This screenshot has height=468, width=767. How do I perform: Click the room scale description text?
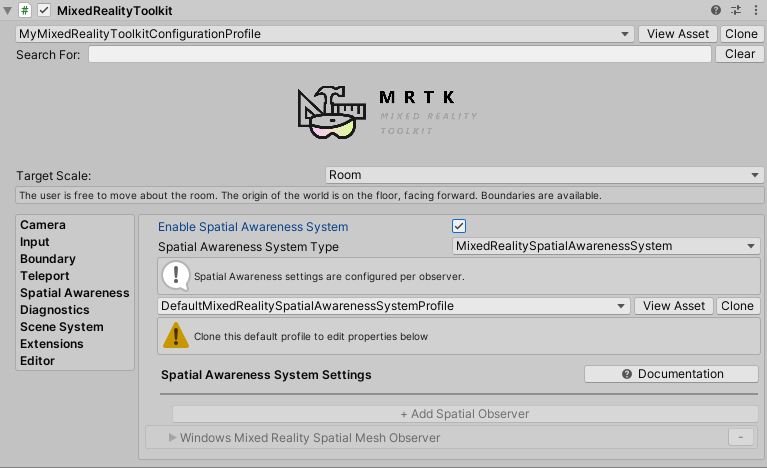[310, 196]
